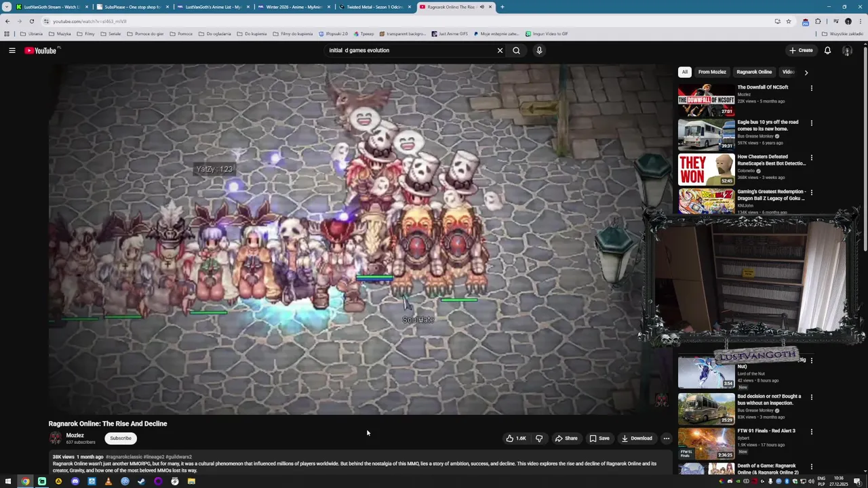
Task: Open options for Gaming's Greatest Redemption video
Action: [x=812, y=192]
